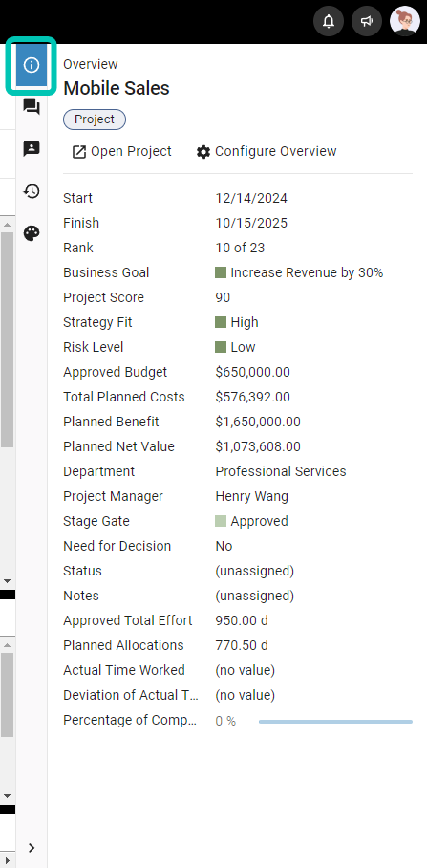The height and width of the screenshot is (868, 427).
Task: Open the contact card sidebar icon
Action: tap(32, 148)
